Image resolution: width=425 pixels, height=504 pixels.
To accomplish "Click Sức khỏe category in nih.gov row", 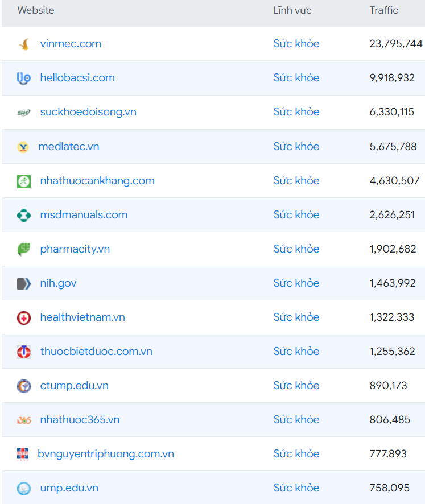I will [x=296, y=283].
